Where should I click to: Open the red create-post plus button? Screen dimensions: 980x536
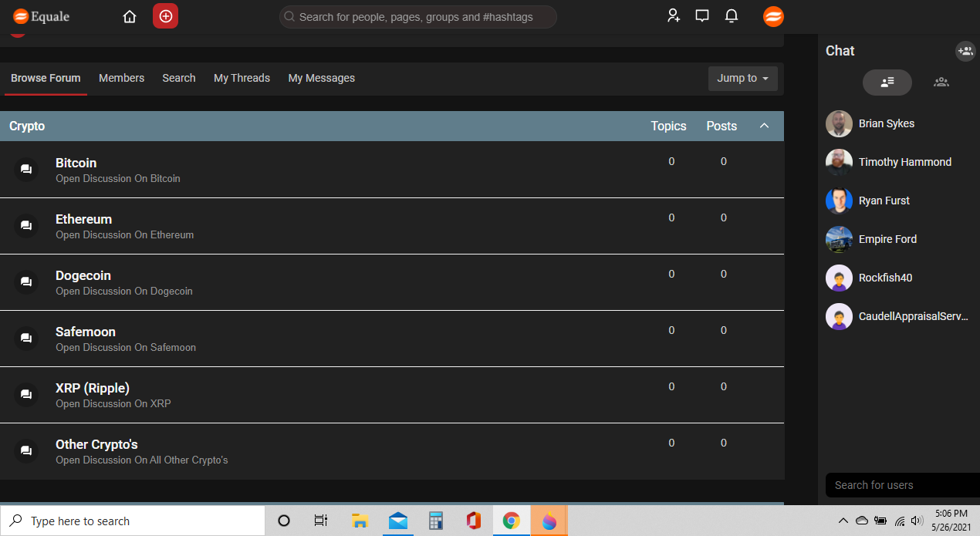pyautogui.click(x=165, y=16)
